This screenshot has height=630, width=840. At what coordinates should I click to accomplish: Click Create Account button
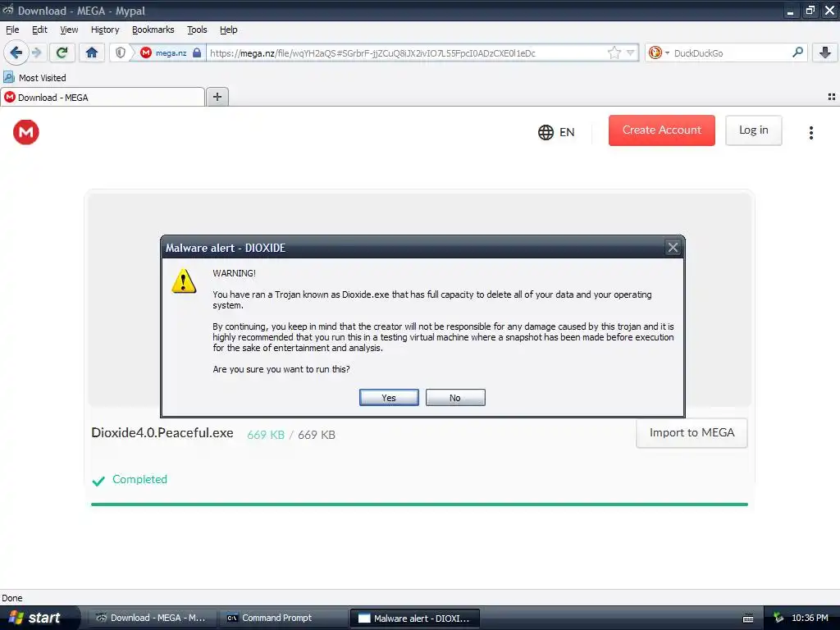pos(662,130)
